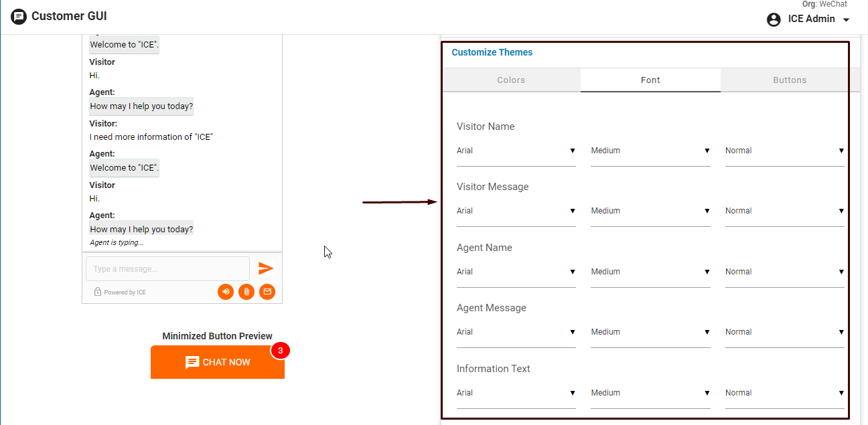The image size is (868, 425).
Task: Switch to the Buttons tab
Action: click(x=790, y=80)
